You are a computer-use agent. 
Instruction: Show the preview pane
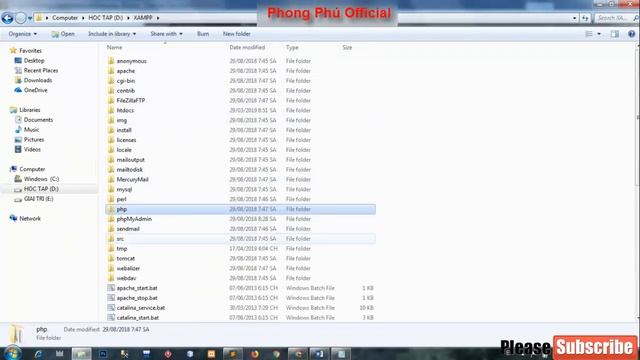(615, 34)
